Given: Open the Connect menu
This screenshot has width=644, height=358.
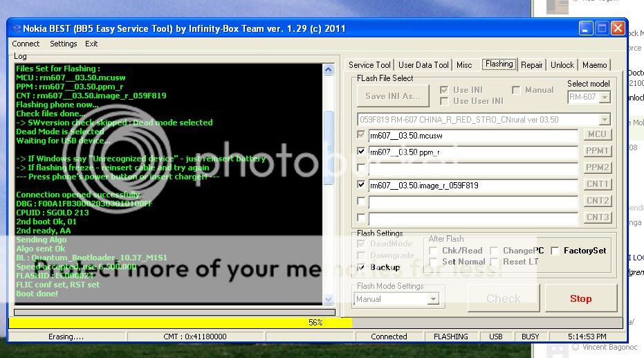Looking at the screenshot, I should coord(26,44).
